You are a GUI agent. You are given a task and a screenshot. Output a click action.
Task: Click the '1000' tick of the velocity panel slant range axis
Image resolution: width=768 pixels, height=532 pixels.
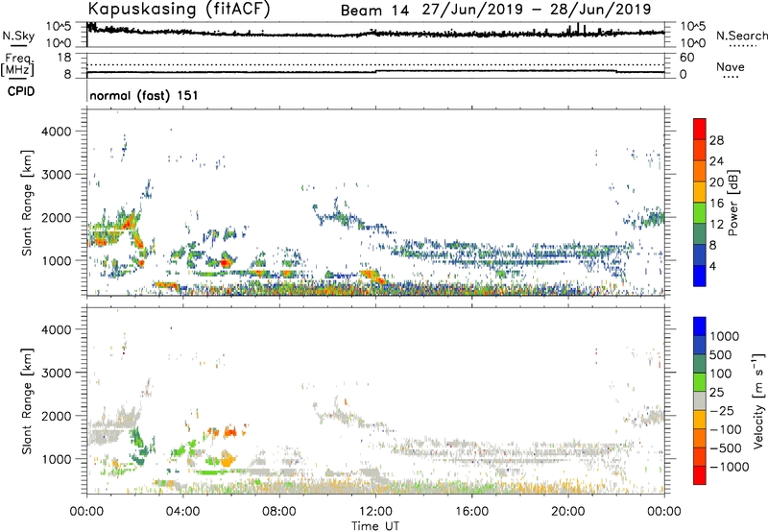tap(56, 459)
